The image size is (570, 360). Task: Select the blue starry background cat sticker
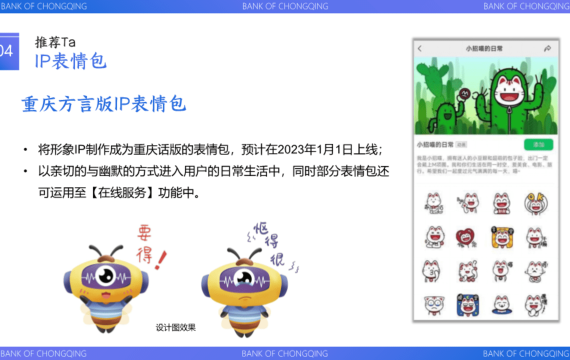tap(467, 305)
